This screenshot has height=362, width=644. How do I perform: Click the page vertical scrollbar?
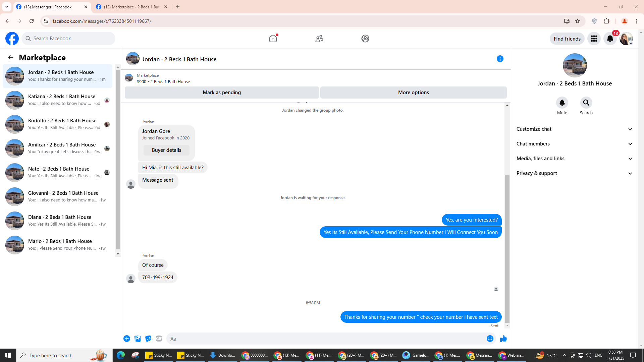641,189
